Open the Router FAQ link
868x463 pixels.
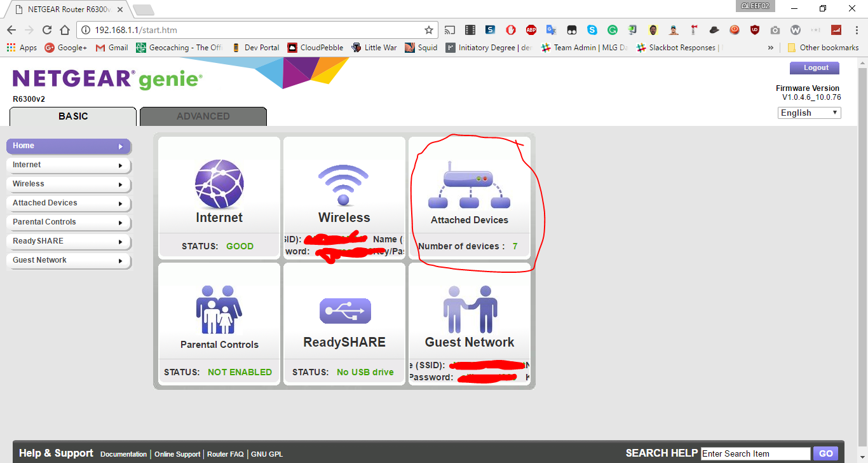pyautogui.click(x=225, y=453)
